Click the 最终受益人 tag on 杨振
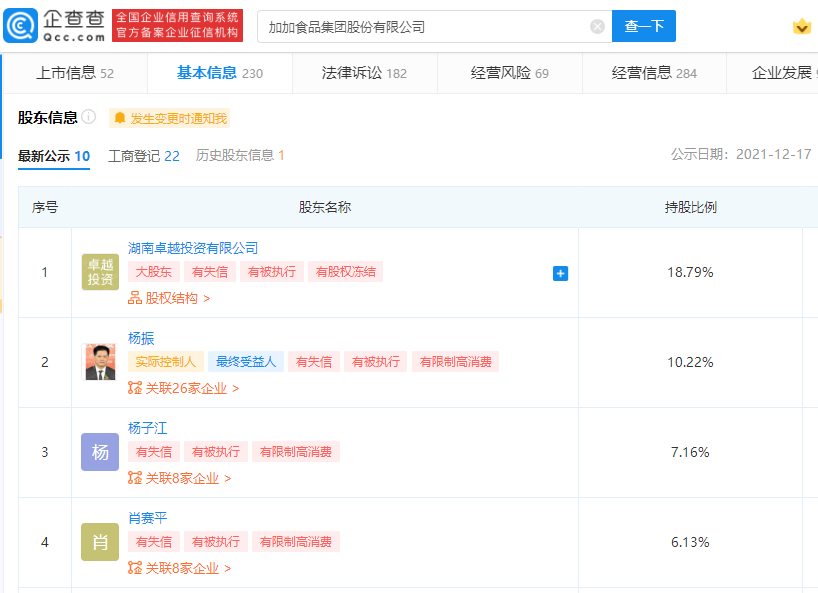The image size is (818, 593). [246, 362]
